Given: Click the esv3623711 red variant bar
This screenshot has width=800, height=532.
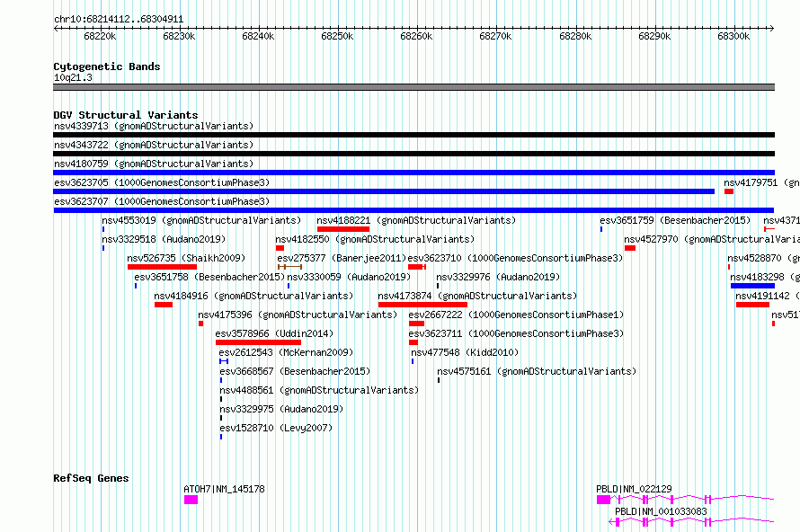Looking at the screenshot, I should pyautogui.click(x=413, y=342).
